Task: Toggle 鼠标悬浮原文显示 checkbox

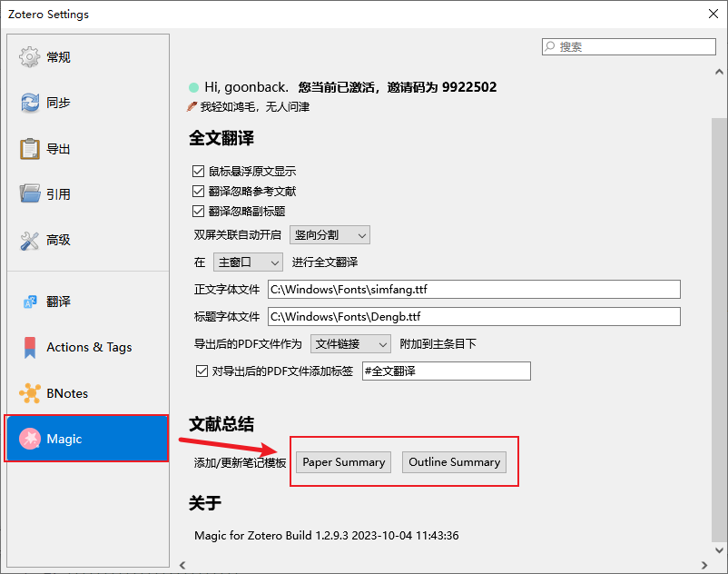Action: pos(198,172)
